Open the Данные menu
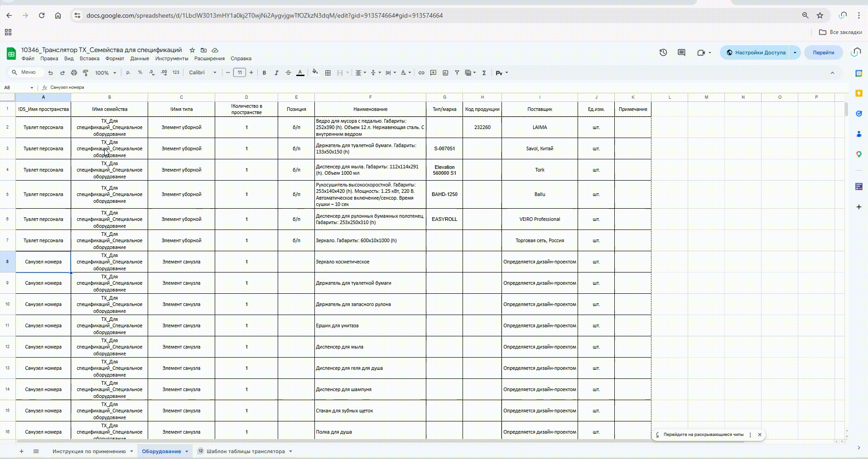Image resolution: width=868 pixels, height=459 pixels. [140, 58]
